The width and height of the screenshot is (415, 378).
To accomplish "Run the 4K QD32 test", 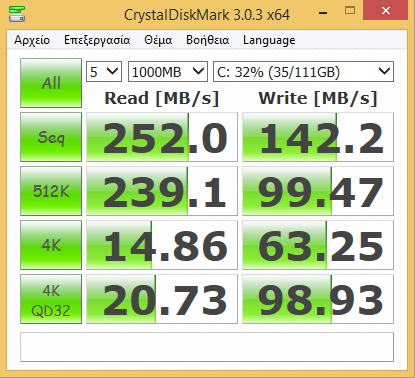I will 51,299.
